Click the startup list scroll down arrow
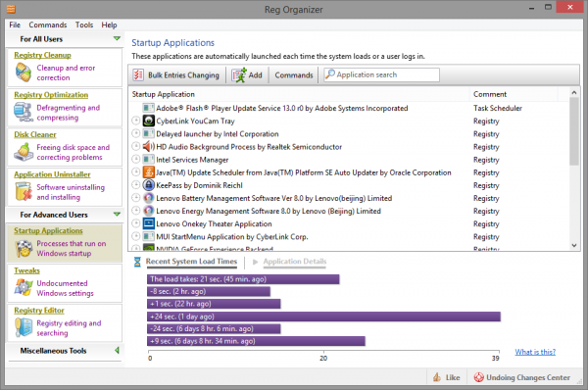The width and height of the screenshot is (588, 390). click(574, 245)
